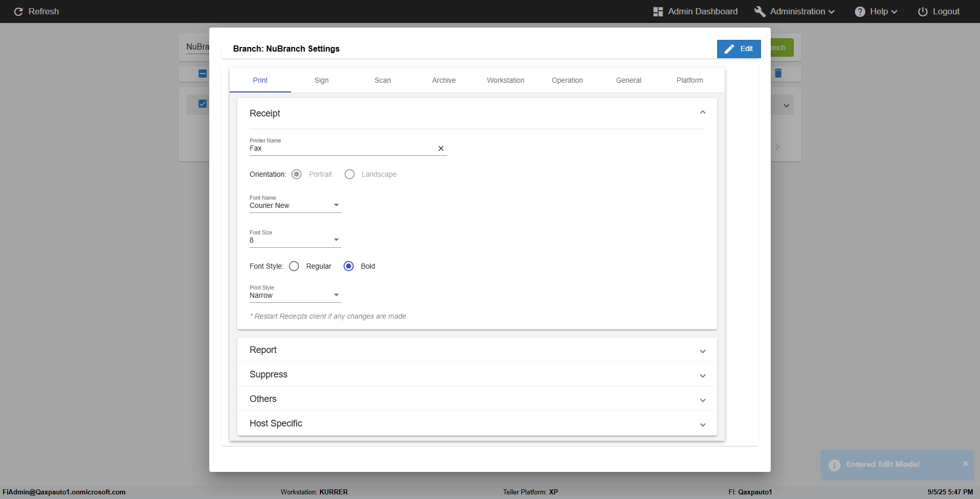
Task: Click the blue trash delete icon
Action: [x=778, y=74]
